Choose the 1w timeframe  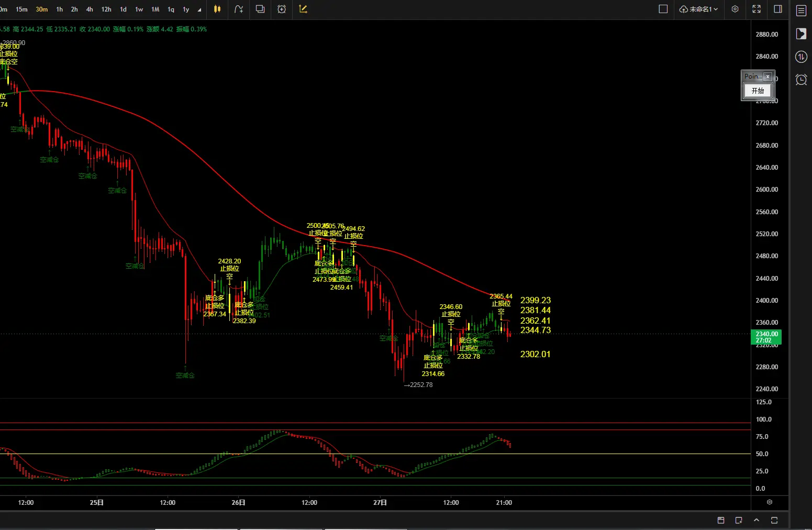(x=139, y=9)
